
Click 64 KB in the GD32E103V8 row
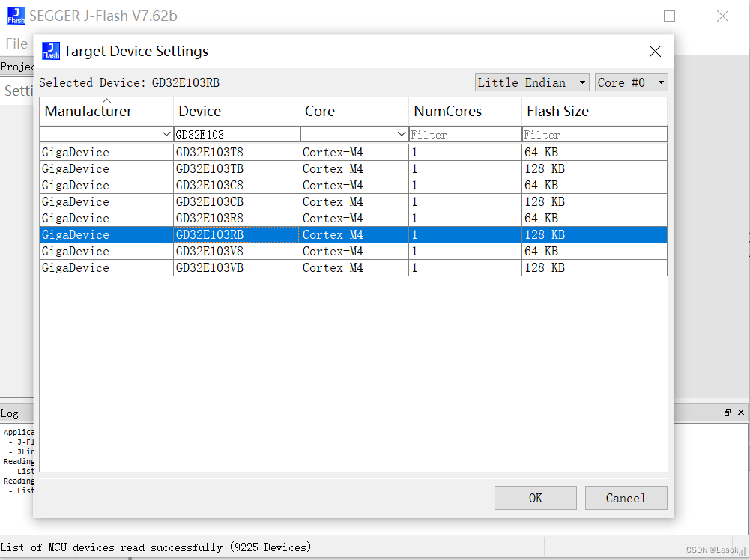(x=542, y=252)
